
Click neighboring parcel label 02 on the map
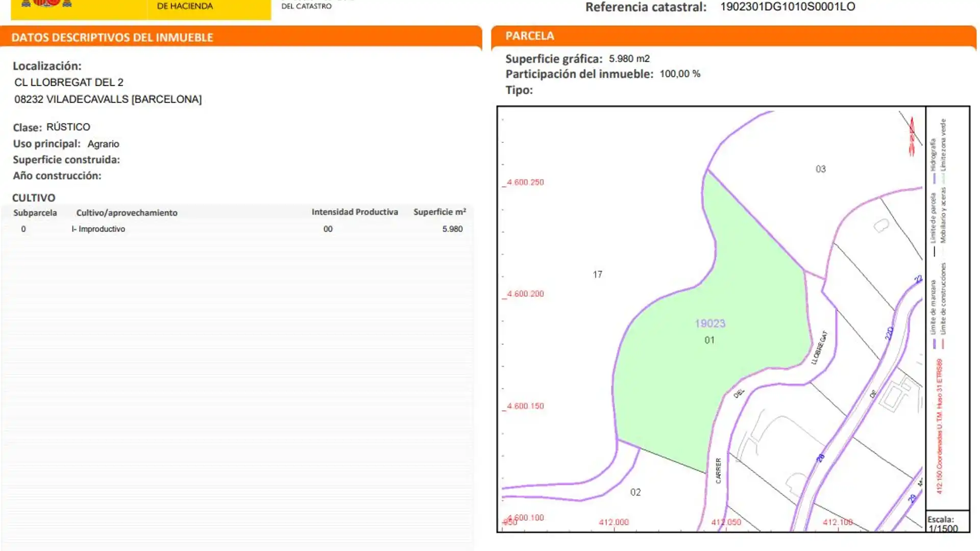(635, 492)
